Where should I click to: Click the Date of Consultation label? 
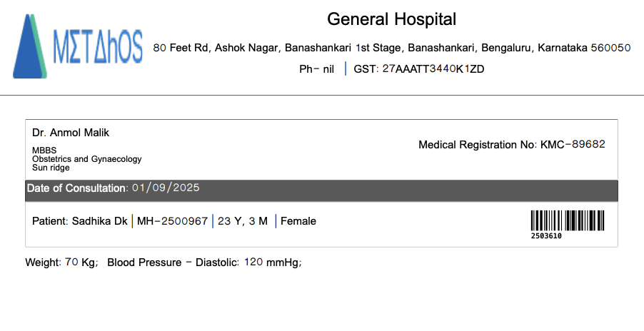(x=76, y=188)
